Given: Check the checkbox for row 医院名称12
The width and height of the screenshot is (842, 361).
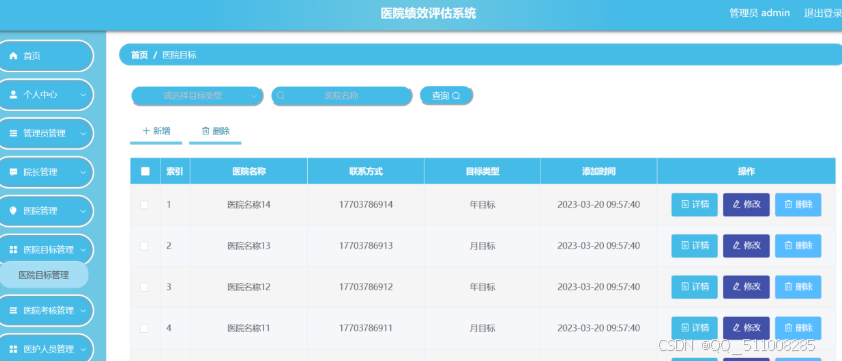Looking at the screenshot, I should (x=144, y=287).
